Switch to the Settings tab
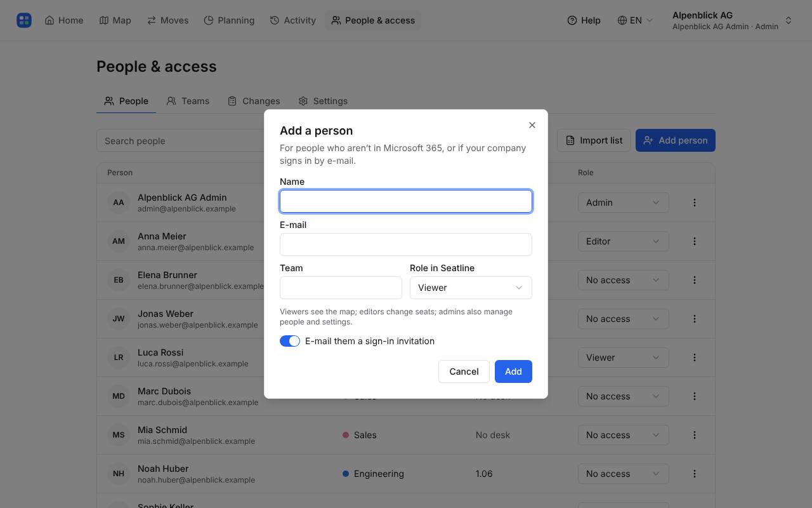 (323, 101)
